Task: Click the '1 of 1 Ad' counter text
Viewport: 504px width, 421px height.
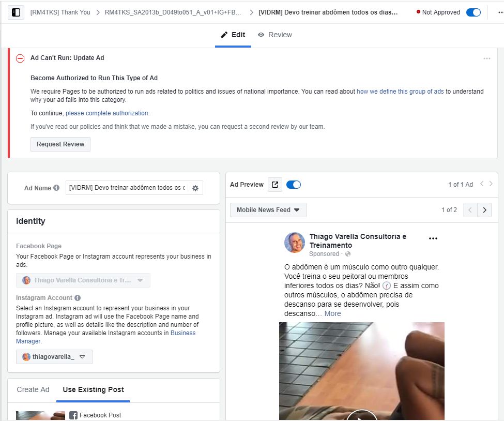Action: 461,185
